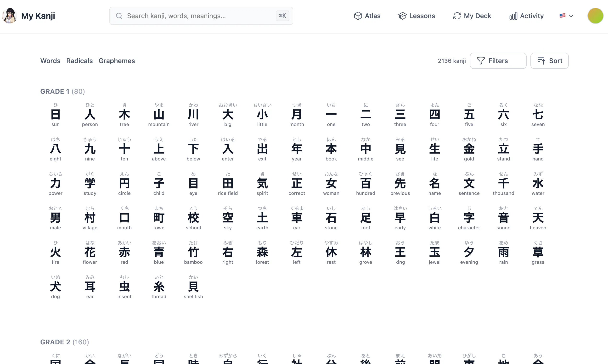
Task: Switch to the Words tab
Action: 50,61
